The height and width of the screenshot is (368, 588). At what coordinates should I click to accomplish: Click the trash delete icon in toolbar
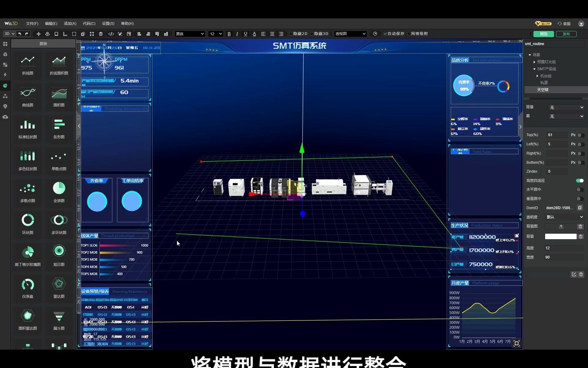pyautogui.click(x=101, y=34)
